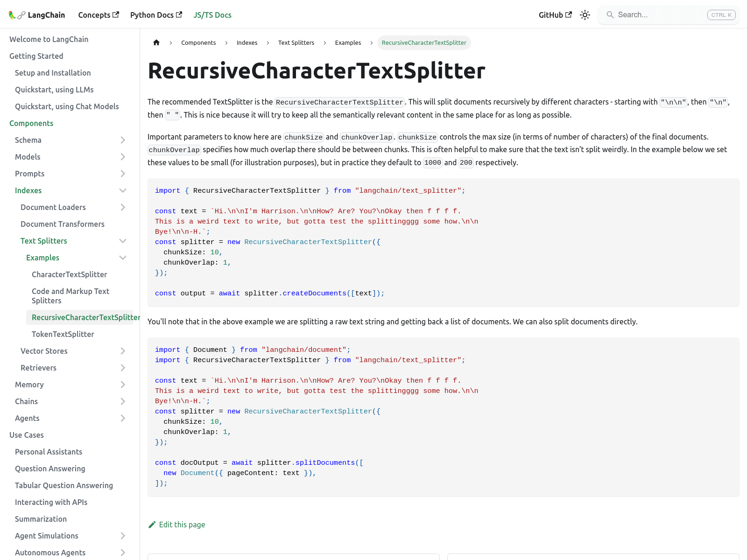
Task: Open Tabular Question Answering page
Action: [x=64, y=485]
